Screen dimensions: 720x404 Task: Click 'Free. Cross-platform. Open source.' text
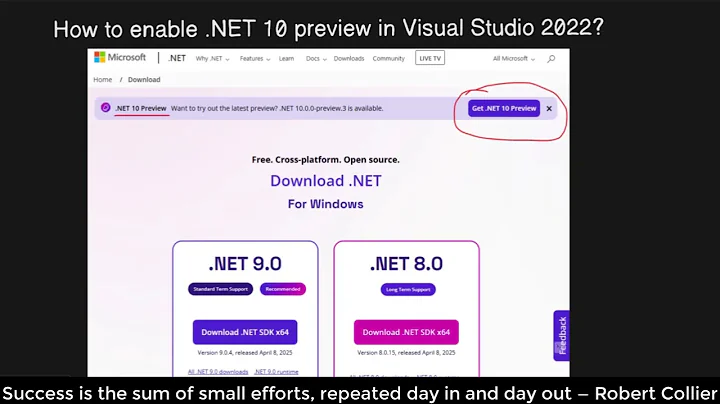point(326,160)
